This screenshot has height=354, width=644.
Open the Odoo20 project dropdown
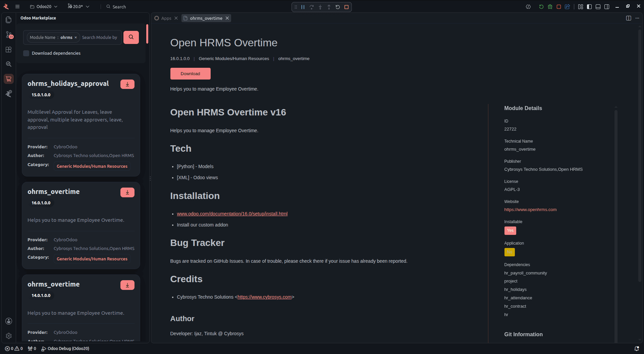tap(44, 7)
